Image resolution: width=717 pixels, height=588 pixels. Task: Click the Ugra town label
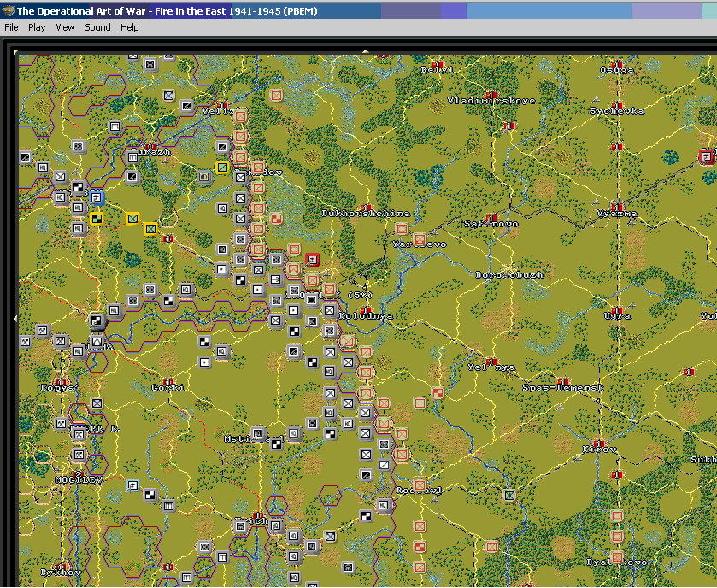617,316
